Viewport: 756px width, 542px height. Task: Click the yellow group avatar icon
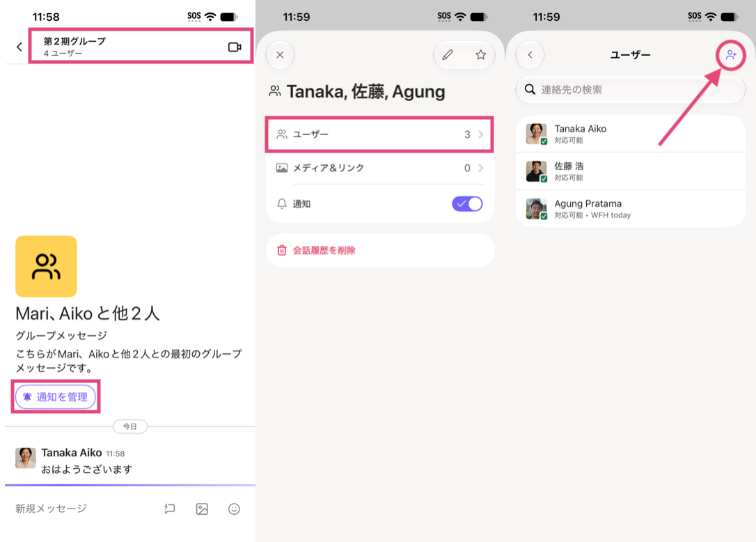click(x=46, y=266)
